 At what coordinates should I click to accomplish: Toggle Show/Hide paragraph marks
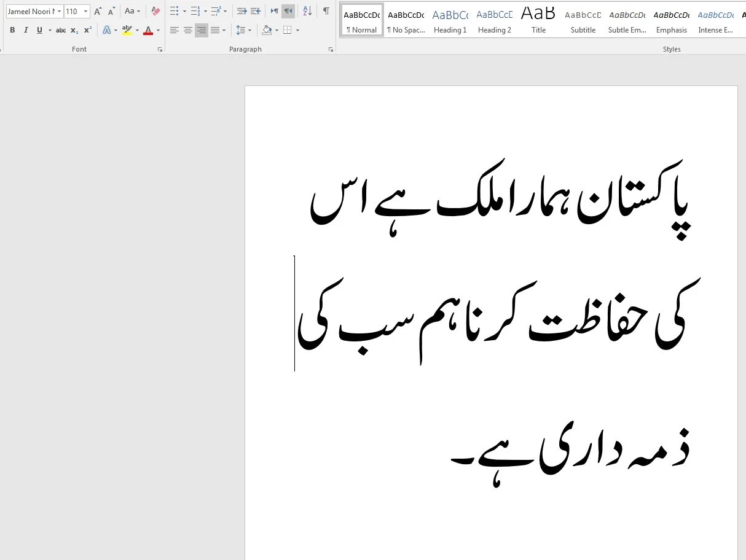coord(326,10)
